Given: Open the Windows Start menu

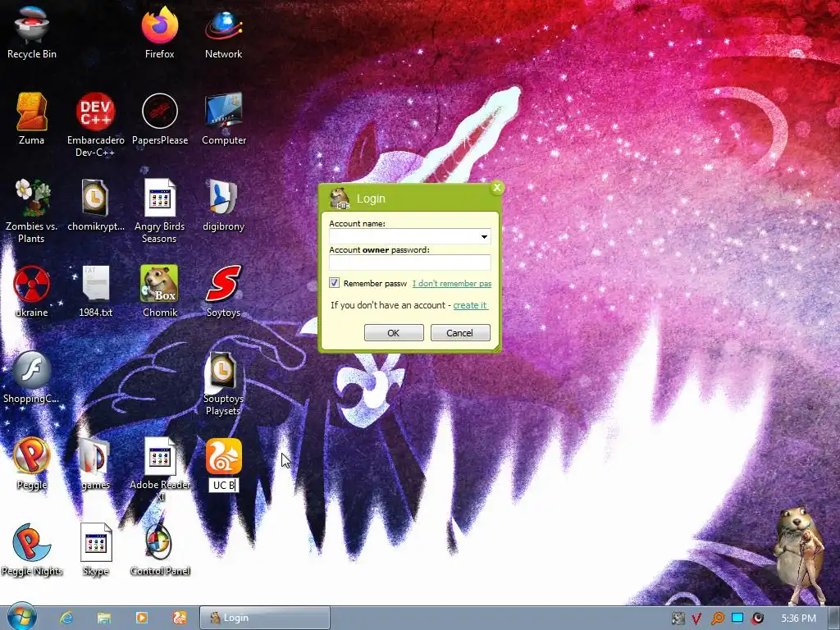Looking at the screenshot, I should point(21,617).
